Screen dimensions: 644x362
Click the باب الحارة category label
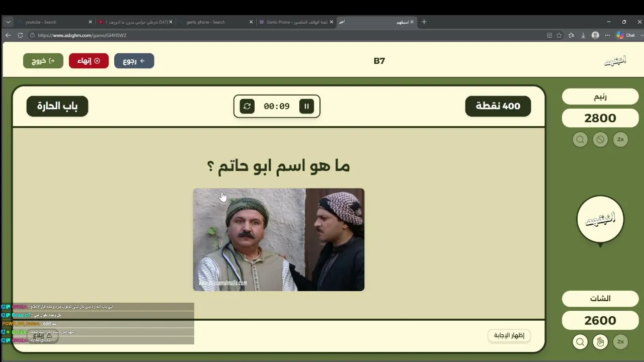tap(57, 106)
